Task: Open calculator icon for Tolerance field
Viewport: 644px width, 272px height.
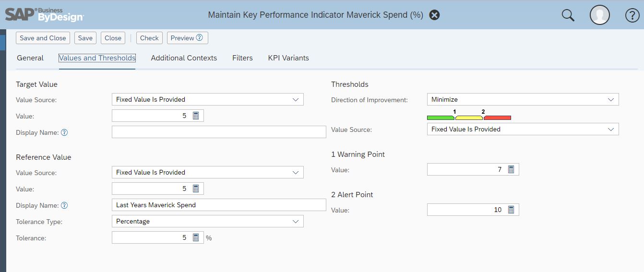Action: (x=196, y=237)
